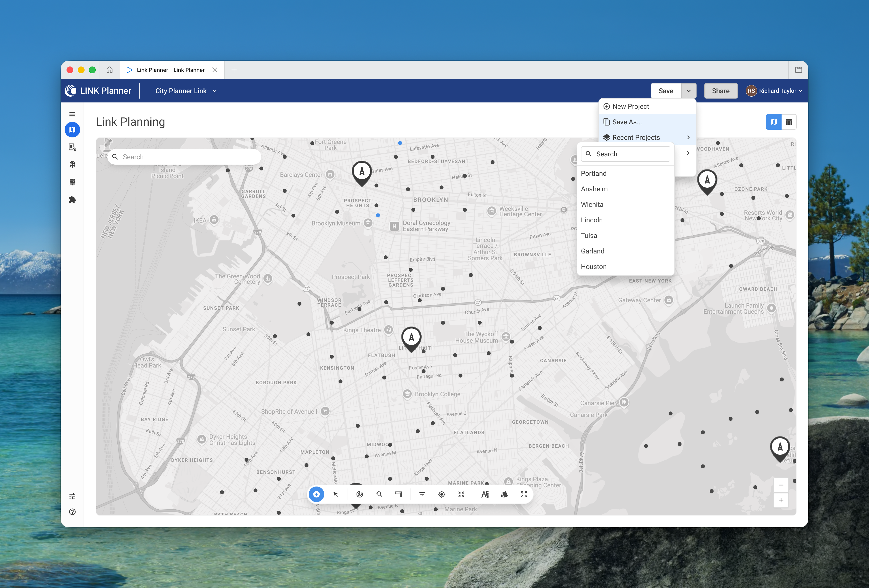Pick Wichita in the project list
The width and height of the screenshot is (869, 588).
coord(626,204)
